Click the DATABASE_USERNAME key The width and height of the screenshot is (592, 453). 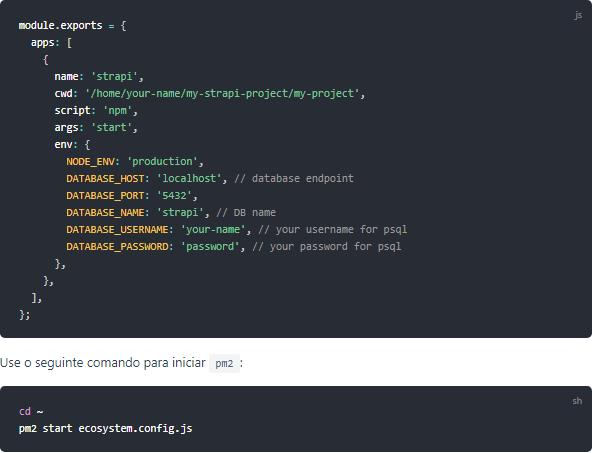tap(117, 230)
